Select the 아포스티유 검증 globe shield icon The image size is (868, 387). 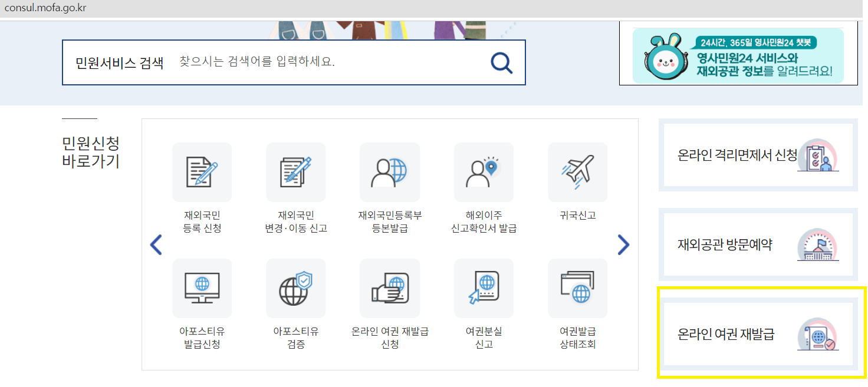click(x=296, y=288)
